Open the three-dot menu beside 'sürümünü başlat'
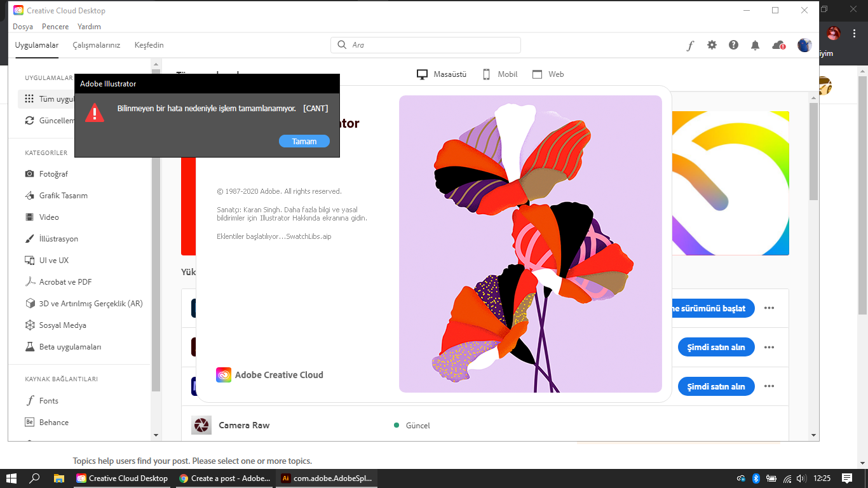 (770, 309)
